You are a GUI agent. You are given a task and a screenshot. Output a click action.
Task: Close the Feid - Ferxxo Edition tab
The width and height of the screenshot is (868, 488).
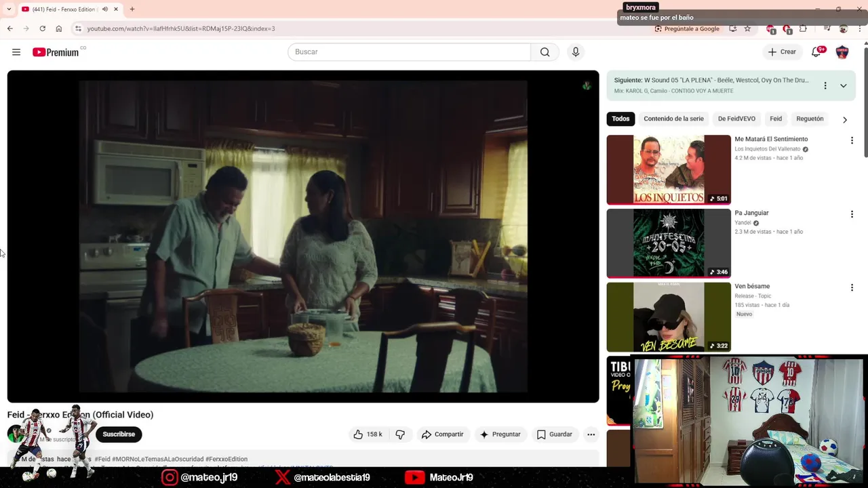116,9
